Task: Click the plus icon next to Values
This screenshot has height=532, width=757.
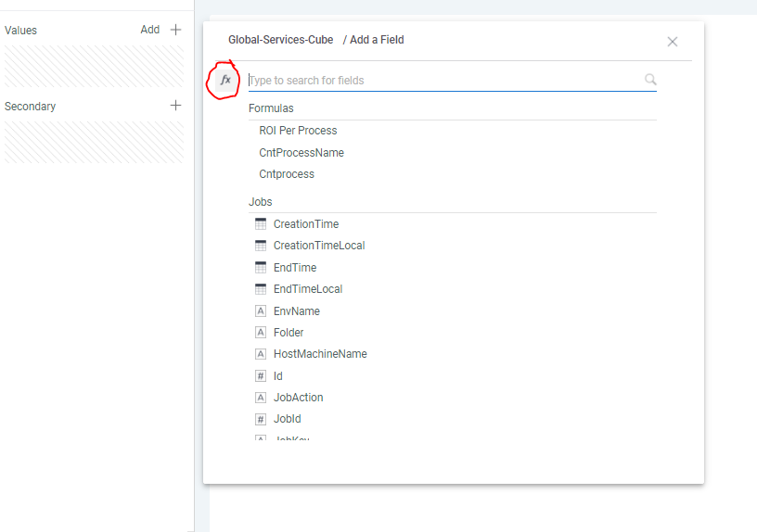Action: (176, 30)
